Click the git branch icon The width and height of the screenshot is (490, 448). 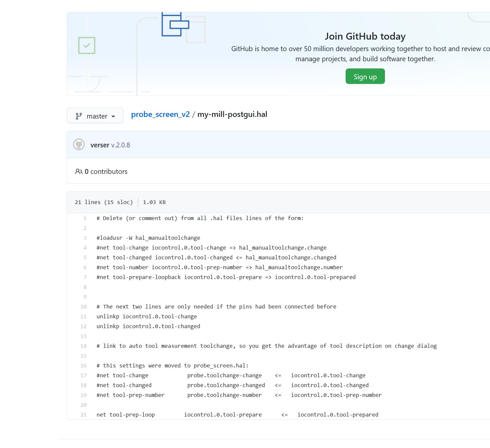[79, 116]
